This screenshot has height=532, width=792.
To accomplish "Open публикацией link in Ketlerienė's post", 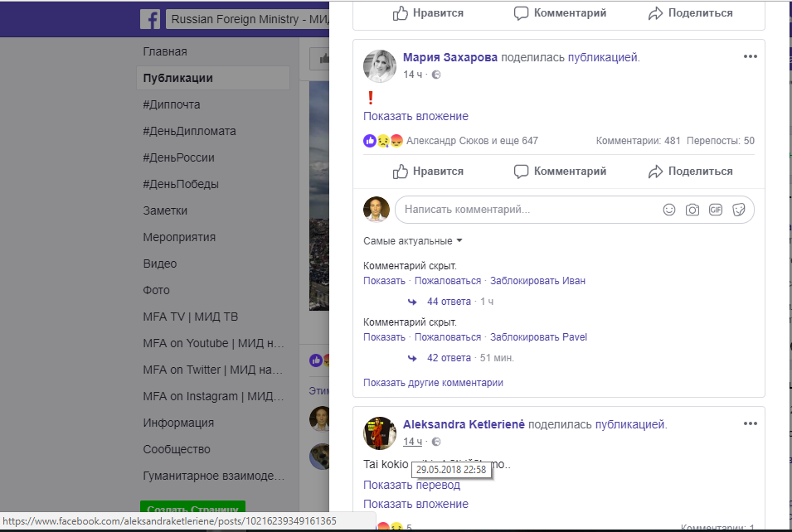I will [631, 424].
